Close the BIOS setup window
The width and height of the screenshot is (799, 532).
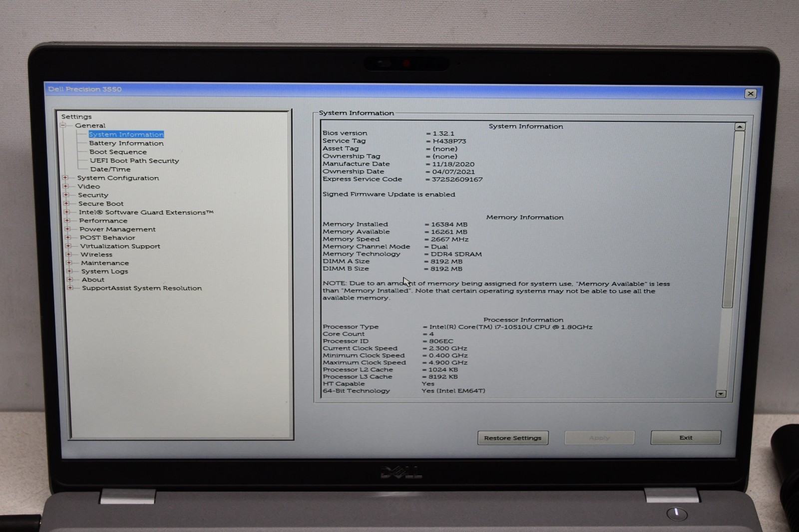tap(750, 93)
